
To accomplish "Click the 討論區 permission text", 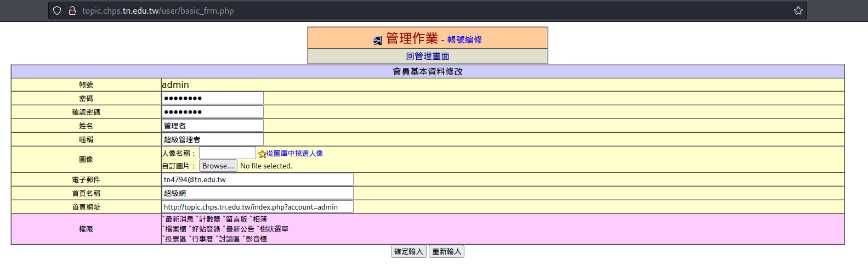I will [229, 239].
